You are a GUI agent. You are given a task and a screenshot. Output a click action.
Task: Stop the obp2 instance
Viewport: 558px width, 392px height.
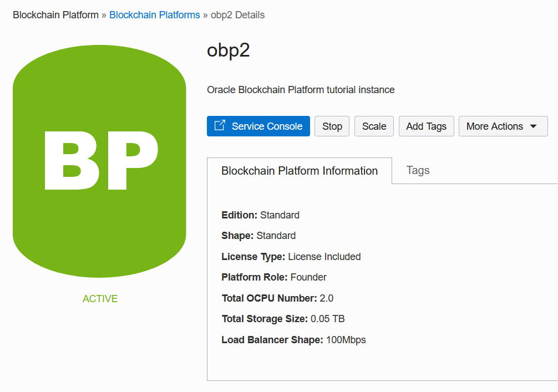332,126
